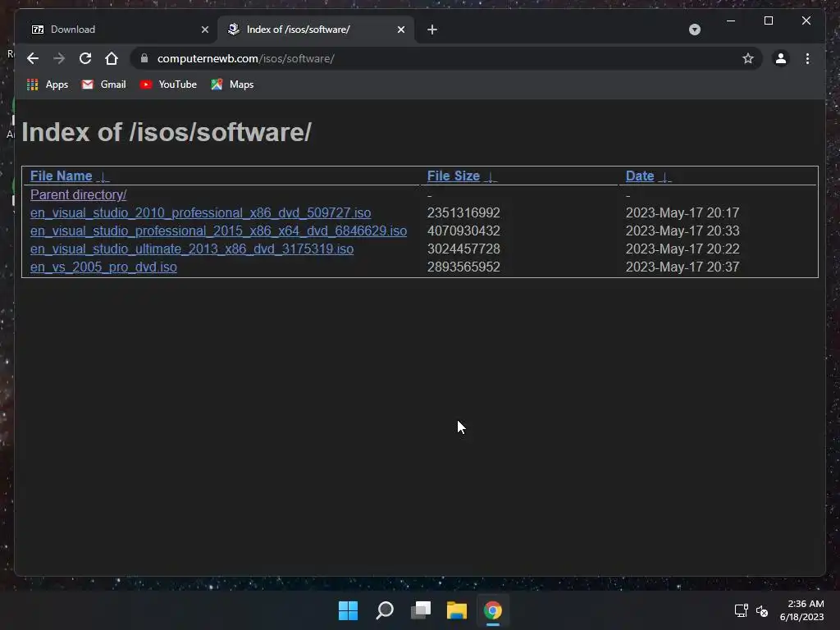Click descending arrow next to File Size
840x630 pixels.
coord(491,177)
